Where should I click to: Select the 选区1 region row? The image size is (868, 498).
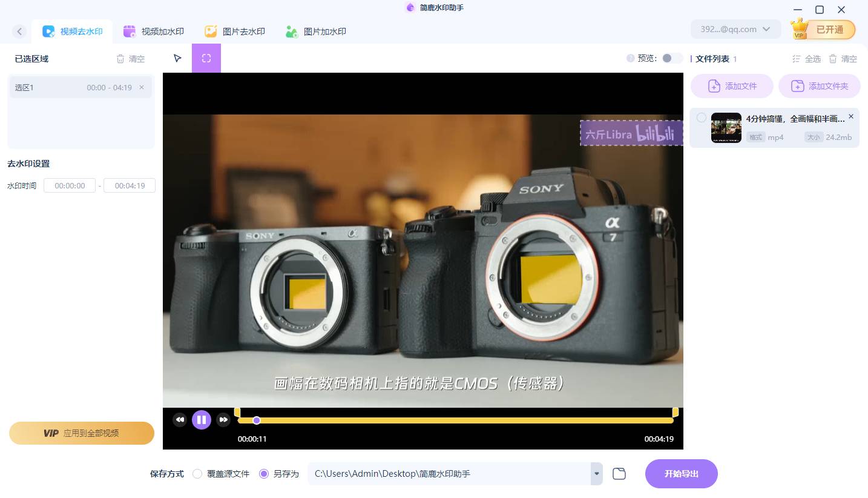pyautogui.click(x=81, y=87)
